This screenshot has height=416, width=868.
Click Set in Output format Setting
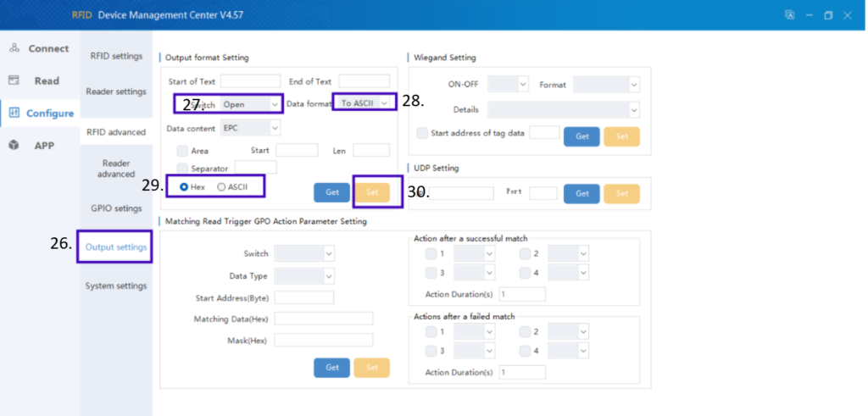372,192
